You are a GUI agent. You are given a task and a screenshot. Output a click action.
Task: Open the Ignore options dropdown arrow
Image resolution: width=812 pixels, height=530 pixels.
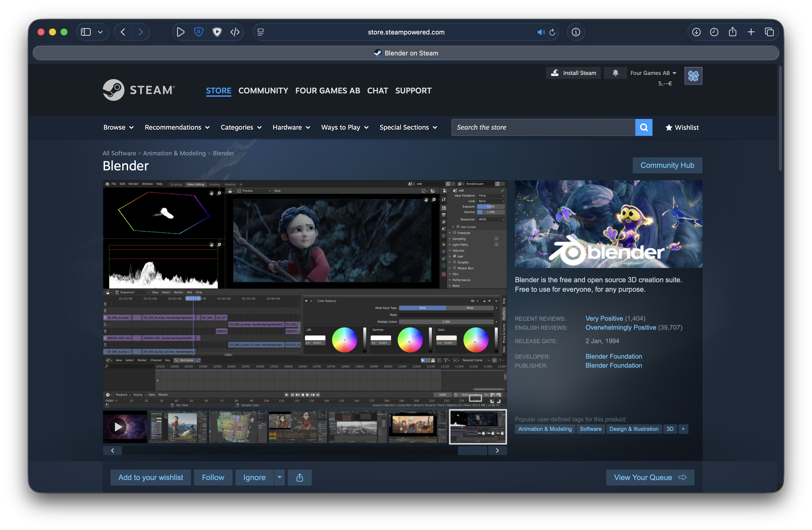(x=279, y=478)
